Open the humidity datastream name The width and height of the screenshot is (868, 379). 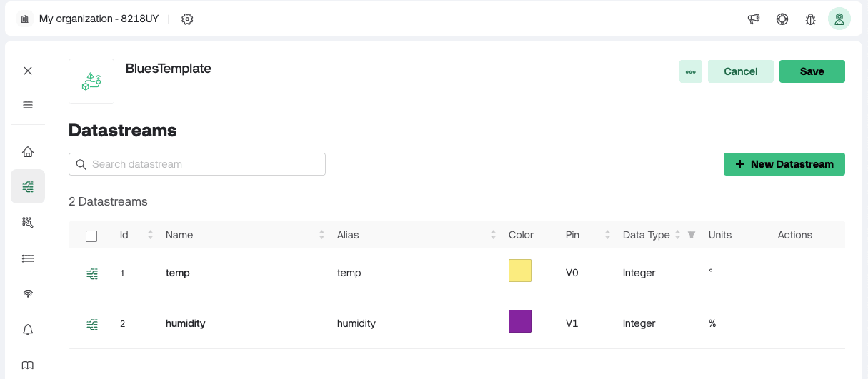point(186,323)
